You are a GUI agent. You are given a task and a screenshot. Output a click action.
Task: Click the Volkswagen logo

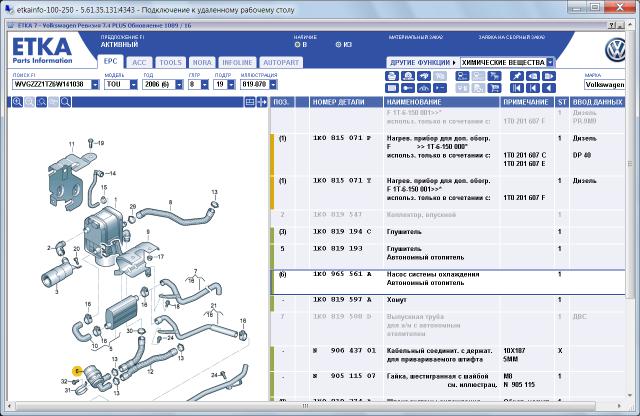click(x=616, y=50)
